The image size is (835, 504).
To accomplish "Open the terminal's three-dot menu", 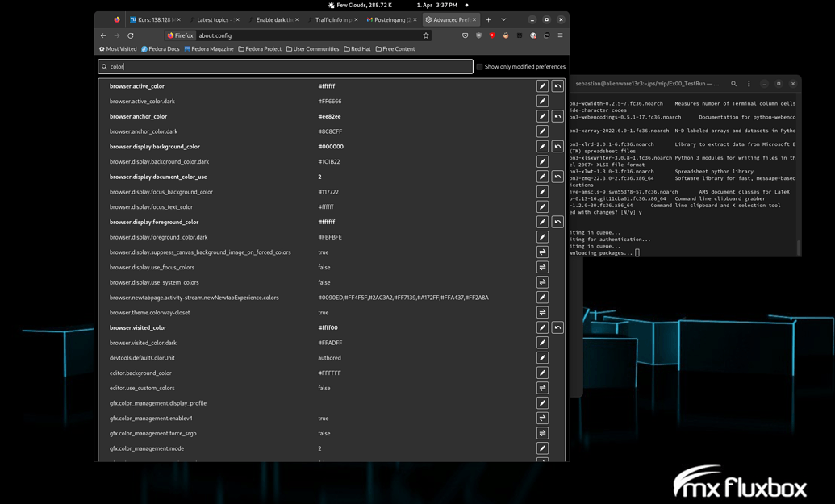I will pyautogui.click(x=748, y=83).
